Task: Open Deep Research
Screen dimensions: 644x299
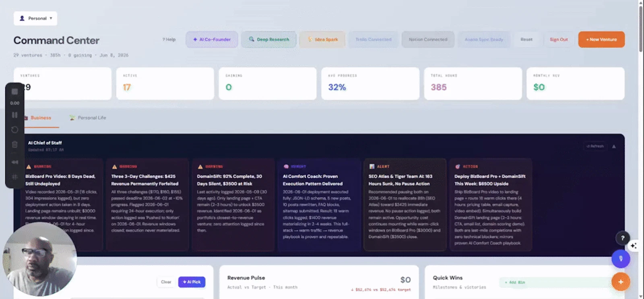Action: click(269, 39)
